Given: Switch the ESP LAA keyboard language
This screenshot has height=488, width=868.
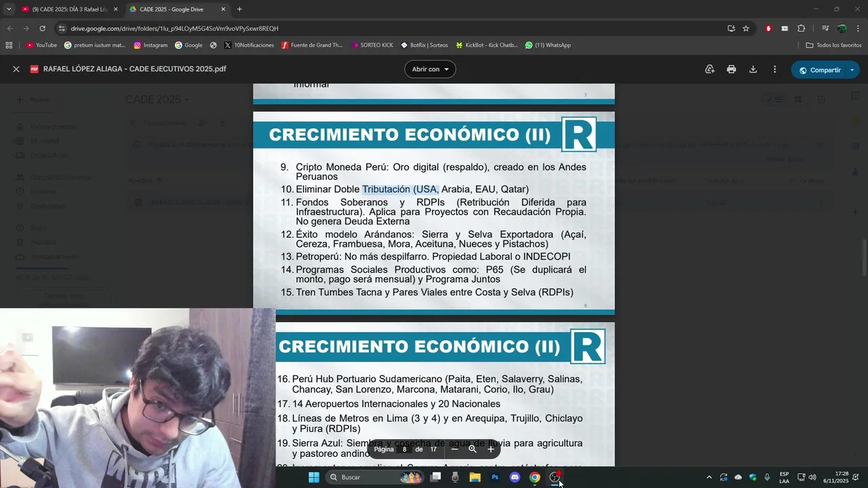Looking at the screenshot, I should tap(784, 477).
